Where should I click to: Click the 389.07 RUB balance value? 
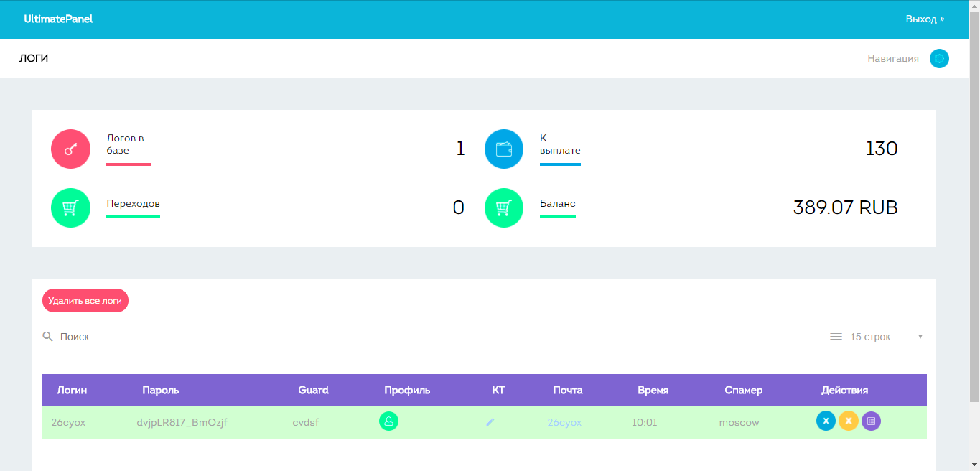[x=846, y=207]
